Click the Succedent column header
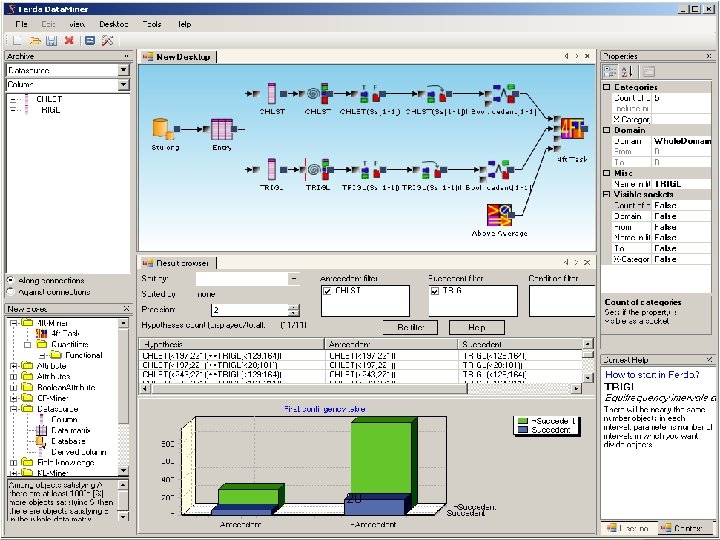 click(x=520, y=344)
